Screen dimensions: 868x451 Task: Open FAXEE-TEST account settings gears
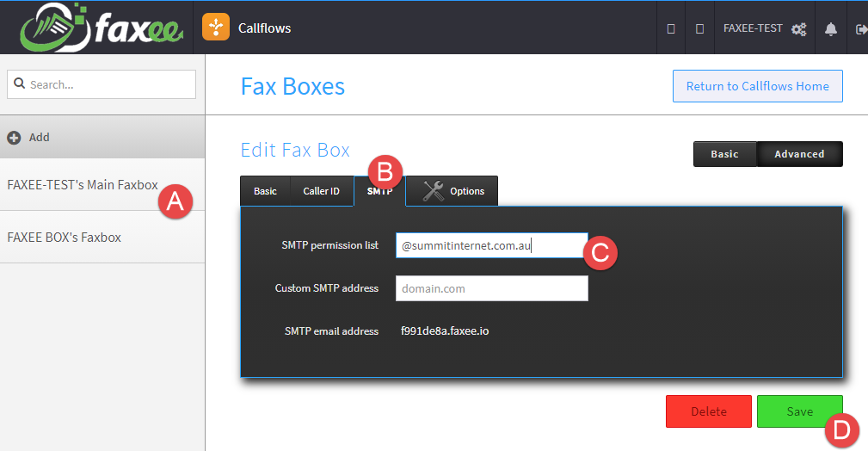pyautogui.click(x=799, y=29)
